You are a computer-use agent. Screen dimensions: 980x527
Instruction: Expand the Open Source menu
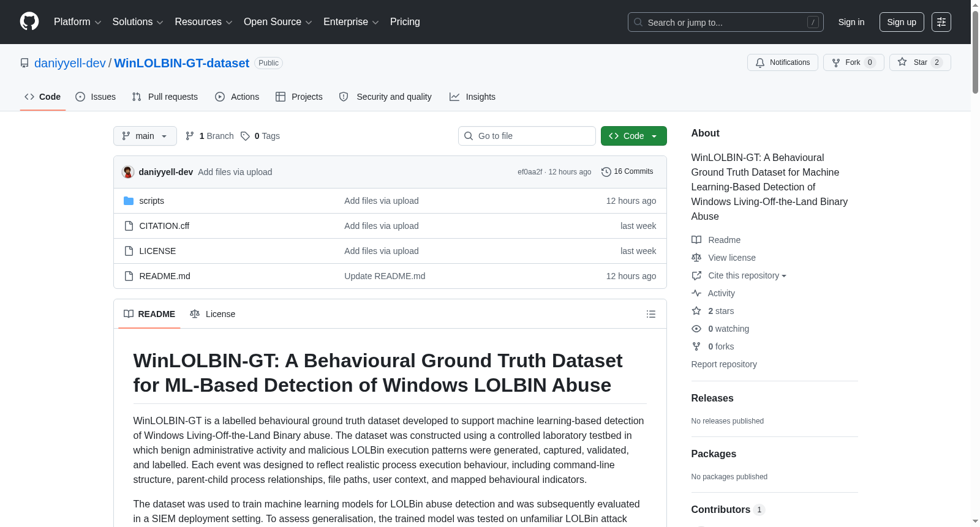[278, 22]
